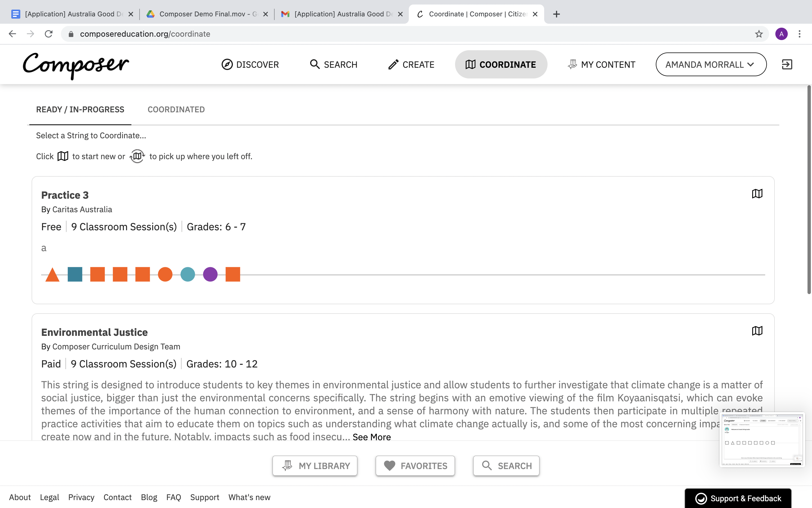Open the Chrome profile avatar

[x=782, y=34]
